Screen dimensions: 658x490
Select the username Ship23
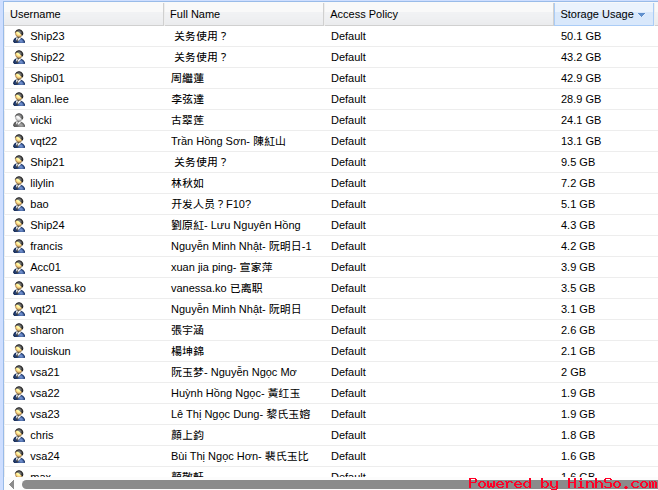[x=47, y=36]
